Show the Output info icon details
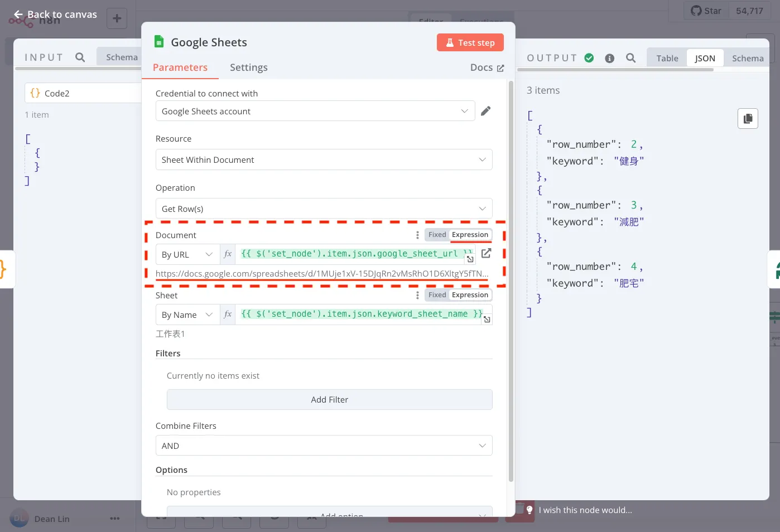The height and width of the screenshot is (532, 780). 610,59
